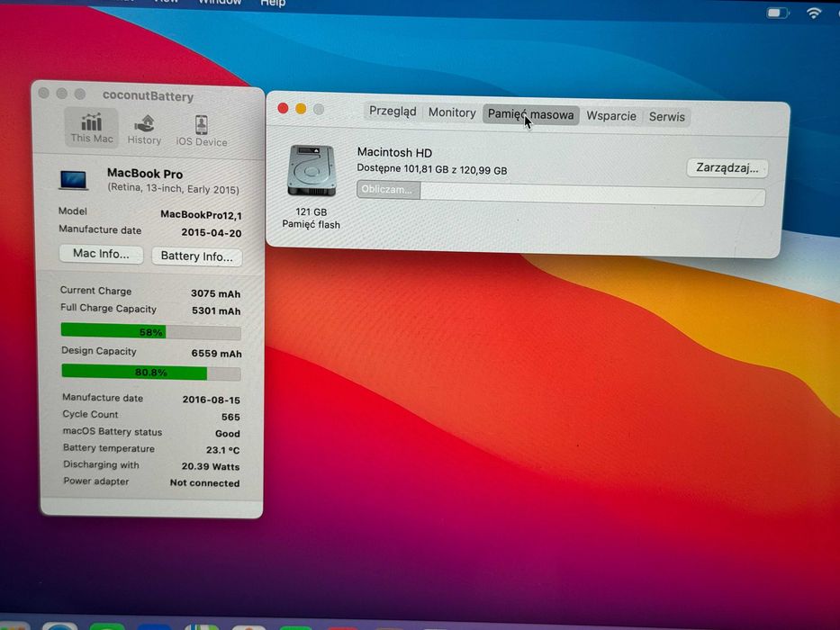Open the Help menu in menu bar
The width and height of the screenshot is (840, 630).
pos(273,4)
